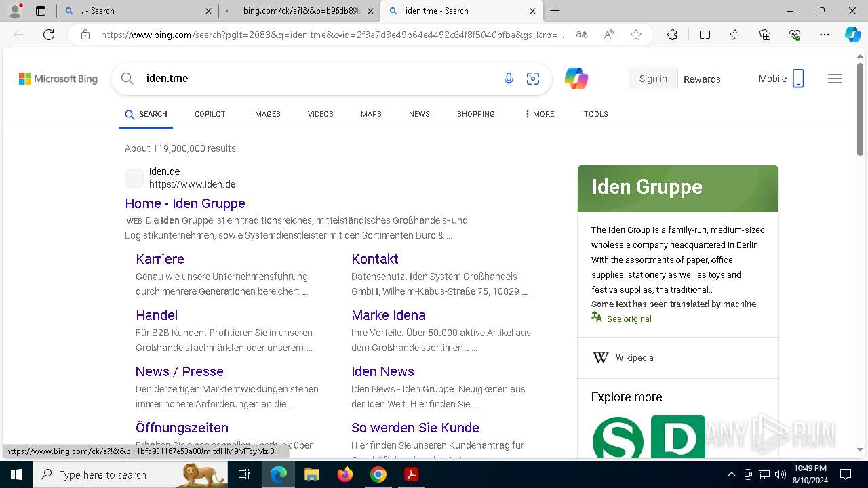Image resolution: width=868 pixels, height=488 pixels.
Task: Open Task View in taskbar
Action: tap(244, 474)
